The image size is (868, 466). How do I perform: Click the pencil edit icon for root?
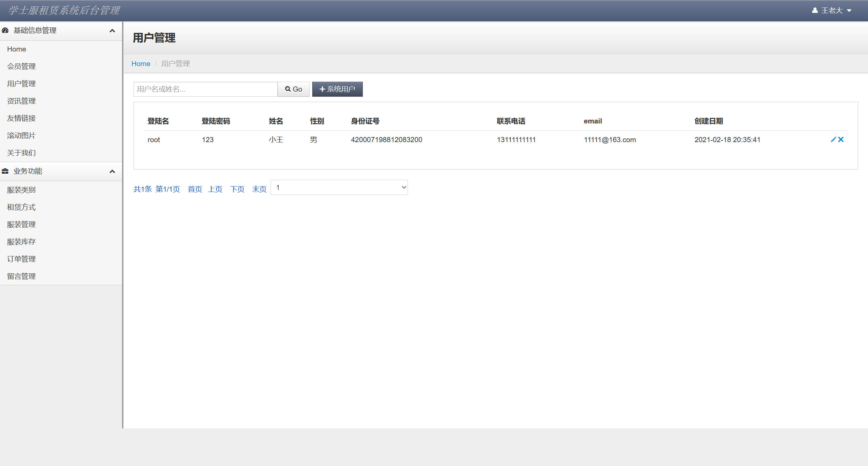point(833,139)
